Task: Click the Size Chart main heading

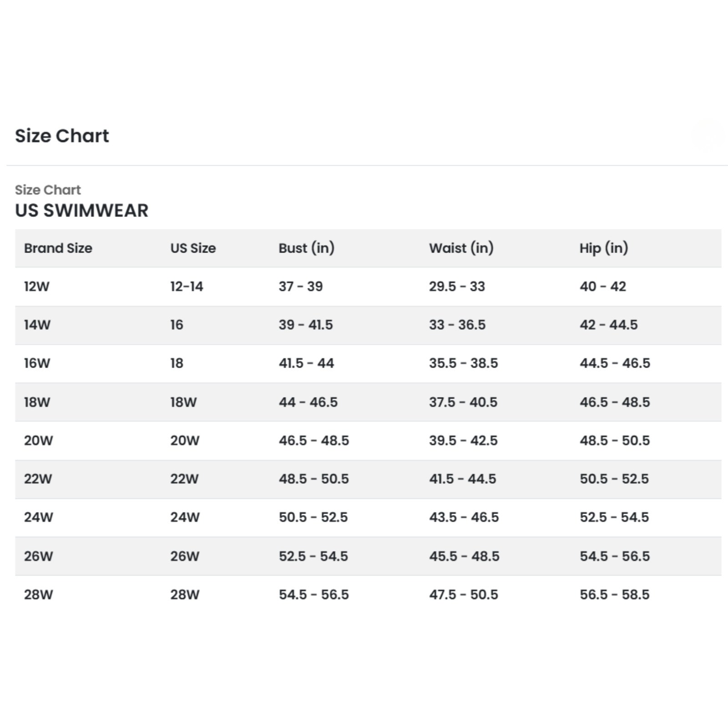Action: pyautogui.click(x=62, y=136)
